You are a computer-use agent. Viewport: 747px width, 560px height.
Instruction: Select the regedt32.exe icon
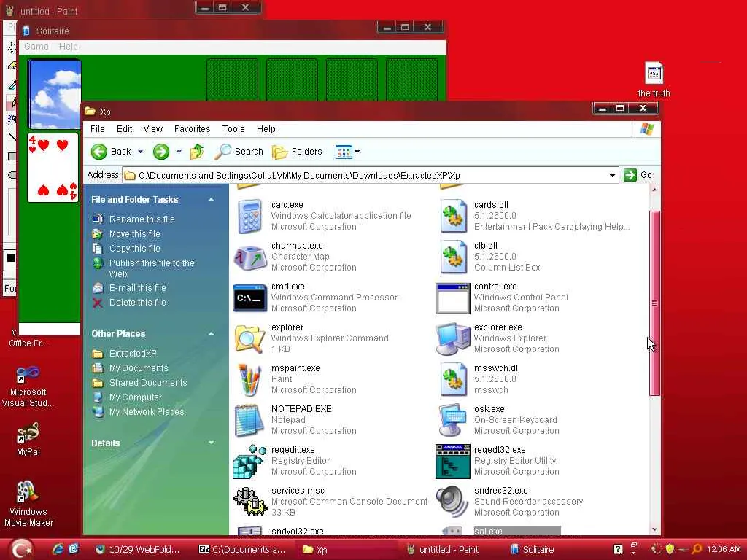click(452, 462)
